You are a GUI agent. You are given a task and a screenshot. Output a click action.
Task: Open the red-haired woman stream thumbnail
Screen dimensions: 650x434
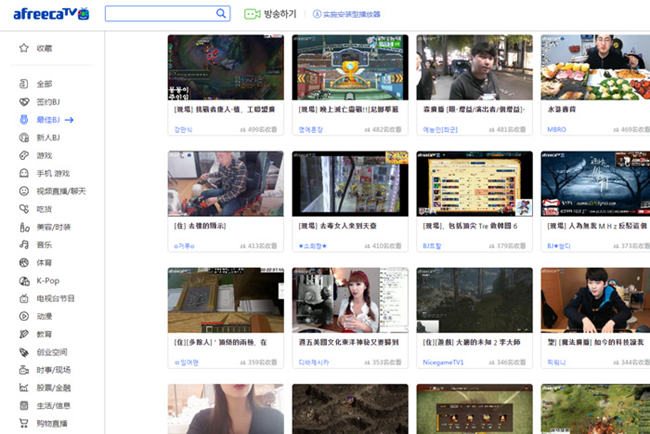tap(350, 300)
